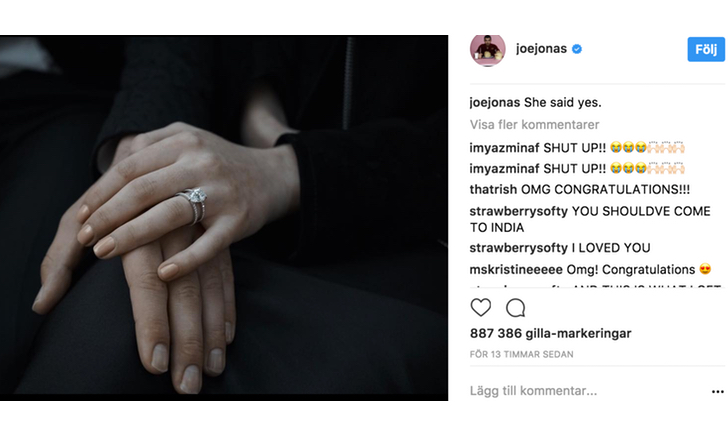Click the blue verified badge
This screenshot has width=728, height=428.
click(x=577, y=49)
